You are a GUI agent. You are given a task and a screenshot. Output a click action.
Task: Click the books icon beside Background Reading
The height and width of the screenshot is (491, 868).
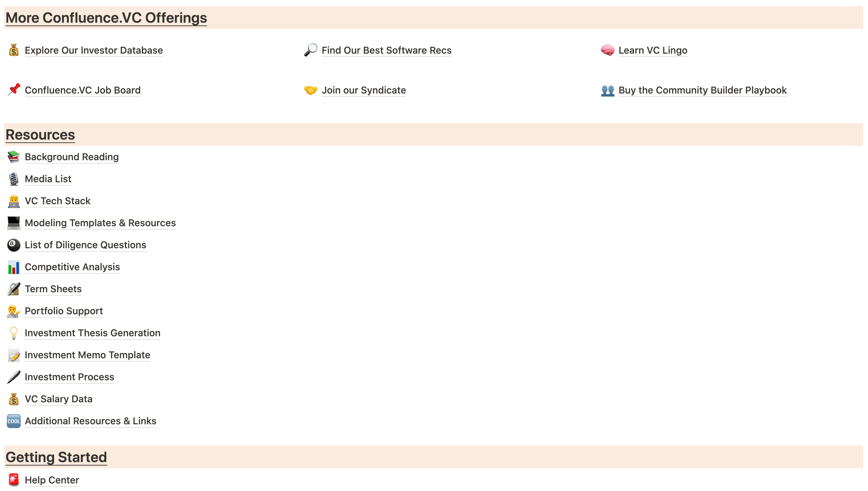tap(14, 157)
